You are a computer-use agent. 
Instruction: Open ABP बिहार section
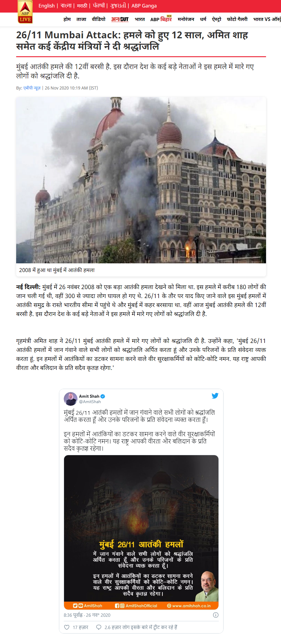coord(161,19)
